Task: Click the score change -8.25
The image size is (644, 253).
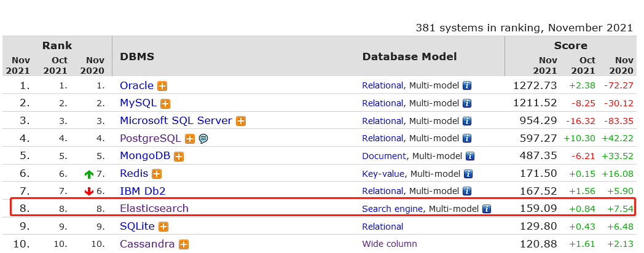Action: [583, 104]
